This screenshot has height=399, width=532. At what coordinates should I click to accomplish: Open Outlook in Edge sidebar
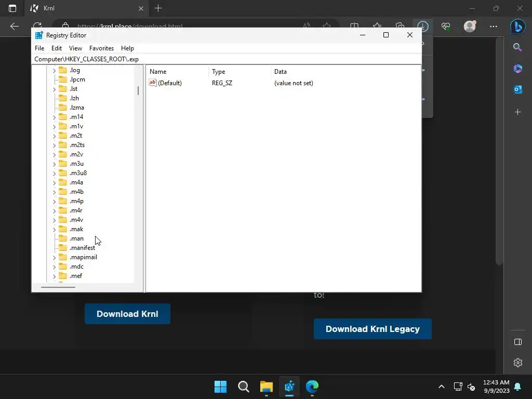coord(518,89)
